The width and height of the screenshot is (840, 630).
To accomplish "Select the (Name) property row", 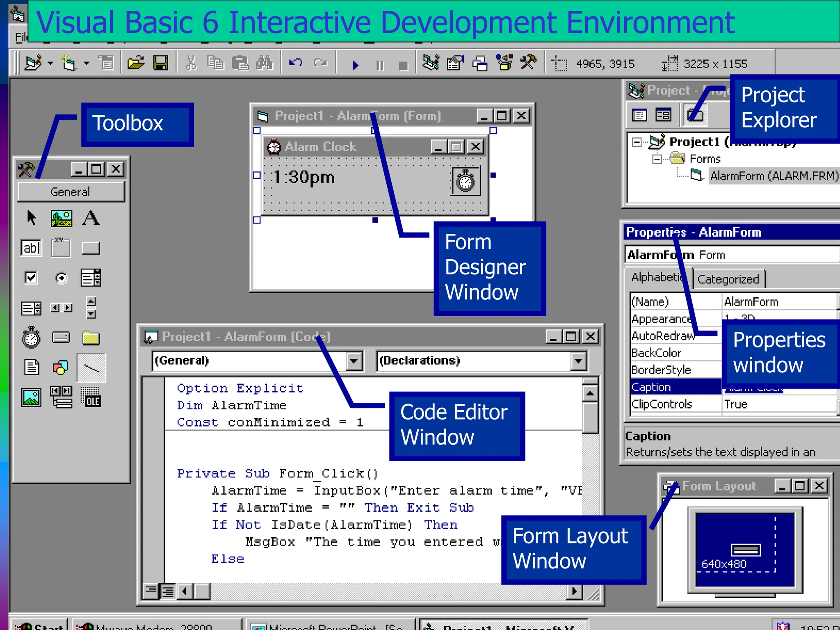I will click(x=733, y=302).
